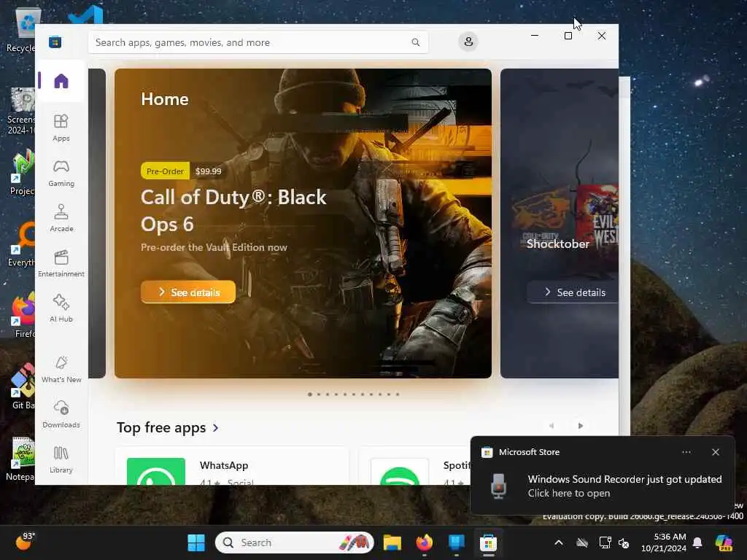Screen dimensions: 747x560
Task: Click the taskbar Search box
Action: (x=294, y=542)
